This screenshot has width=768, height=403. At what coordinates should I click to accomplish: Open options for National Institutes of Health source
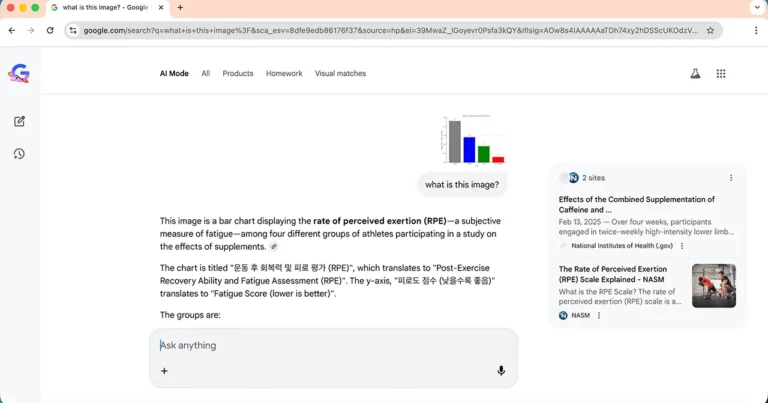(682, 246)
